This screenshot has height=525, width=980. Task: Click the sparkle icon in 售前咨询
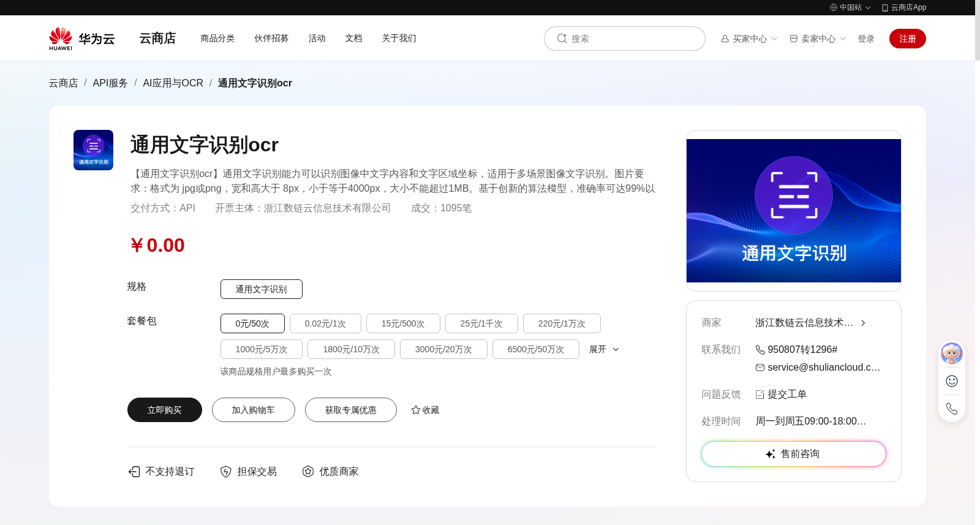(771, 454)
